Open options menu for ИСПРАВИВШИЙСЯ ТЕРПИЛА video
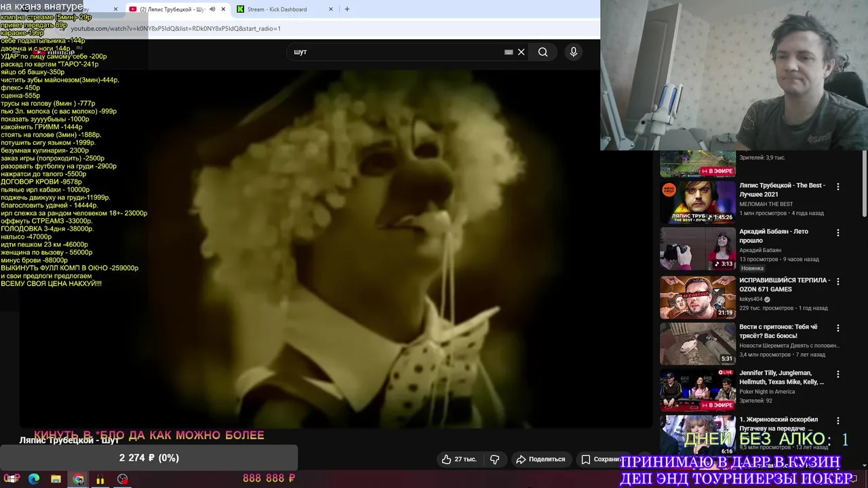Screen dimensions: 868x488 tap(838, 281)
